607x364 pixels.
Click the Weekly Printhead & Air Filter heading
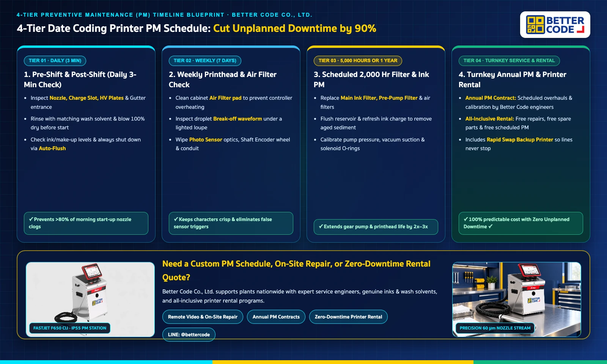pyautogui.click(x=223, y=80)
